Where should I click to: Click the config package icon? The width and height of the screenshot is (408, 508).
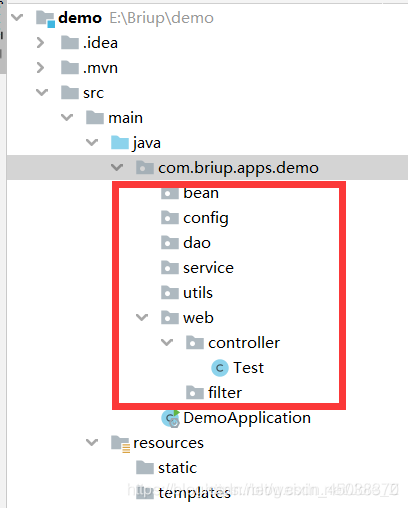coord(170,217)
